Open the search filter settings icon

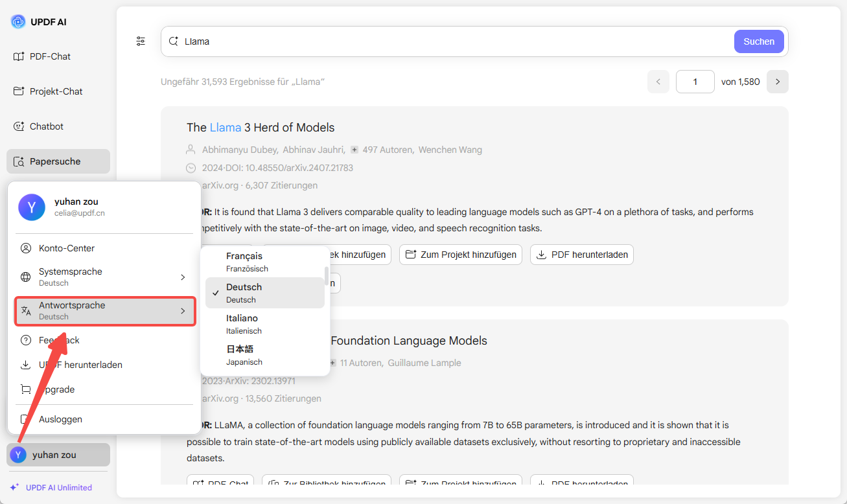(141, 41)
